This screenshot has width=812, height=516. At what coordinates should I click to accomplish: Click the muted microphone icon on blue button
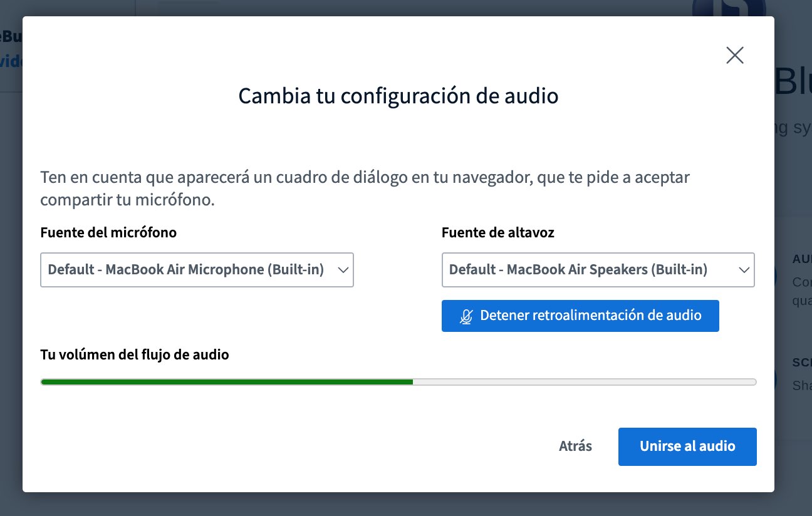pyautogui.click(x=466, y=316)
